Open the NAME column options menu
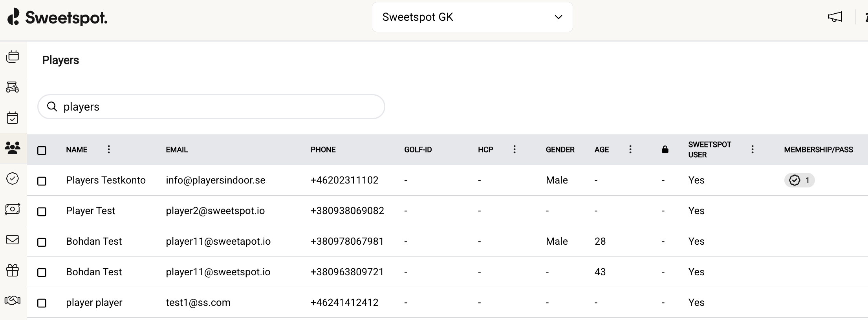 tap(109, 149)
